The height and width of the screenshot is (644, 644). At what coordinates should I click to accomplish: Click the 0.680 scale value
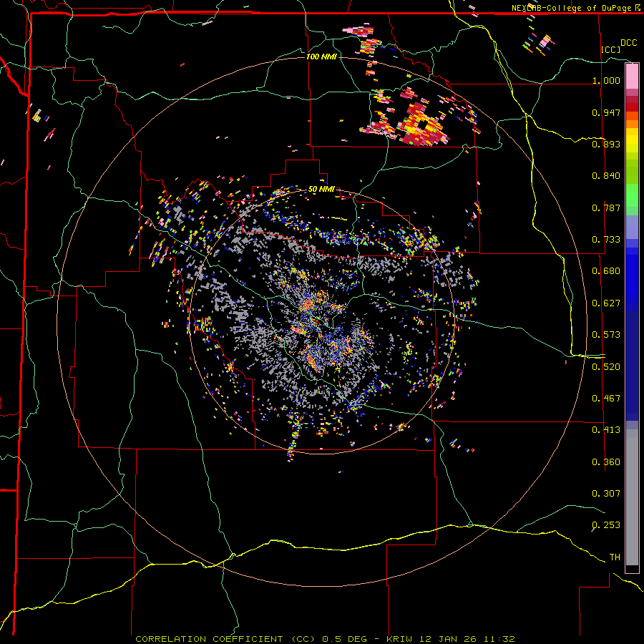(606, 271)
